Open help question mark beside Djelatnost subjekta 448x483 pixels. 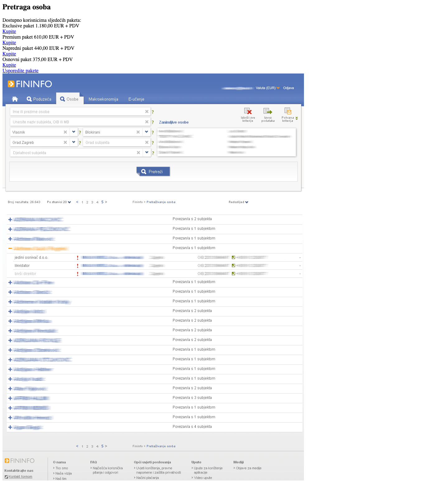[153, 153]
